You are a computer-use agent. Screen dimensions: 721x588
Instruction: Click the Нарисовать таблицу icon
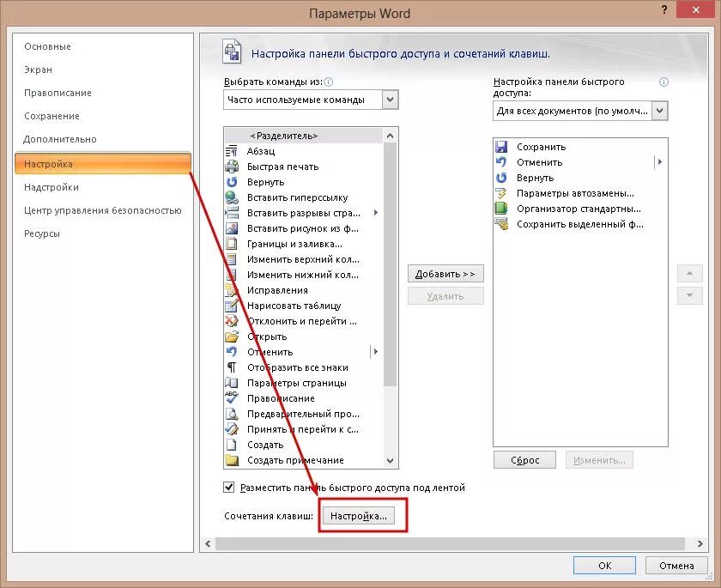point(231,306)
